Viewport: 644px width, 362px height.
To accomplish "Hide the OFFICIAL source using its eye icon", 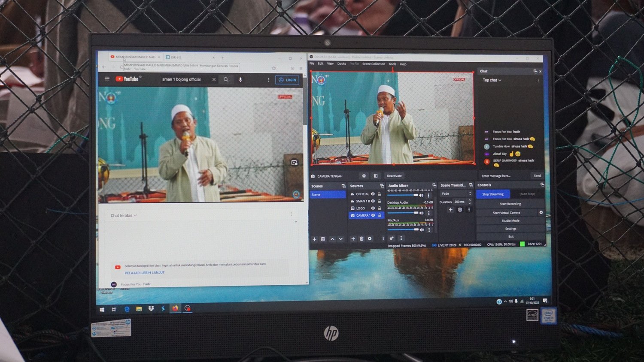I will pos(373,194).
